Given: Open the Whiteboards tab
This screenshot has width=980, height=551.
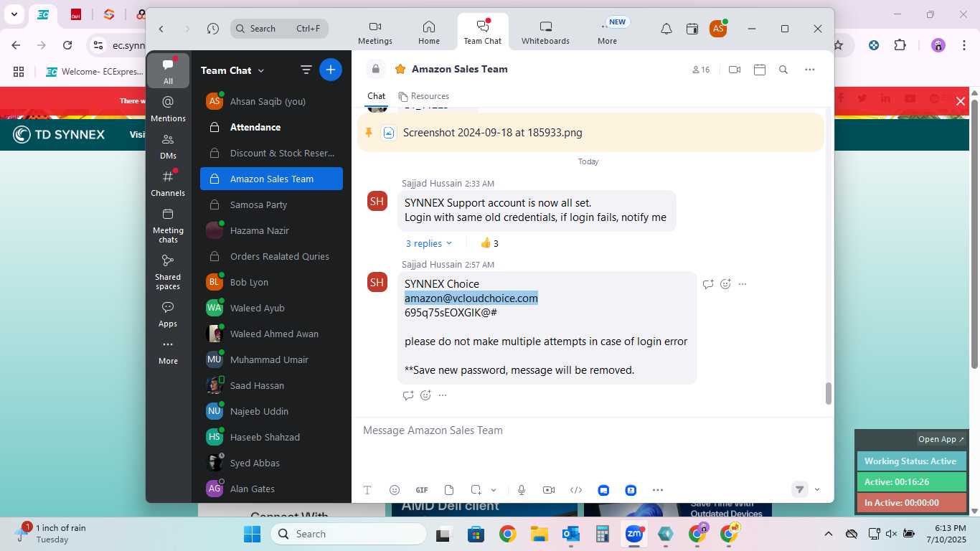Looking at the screenshot, I should [x=545, y=33].
